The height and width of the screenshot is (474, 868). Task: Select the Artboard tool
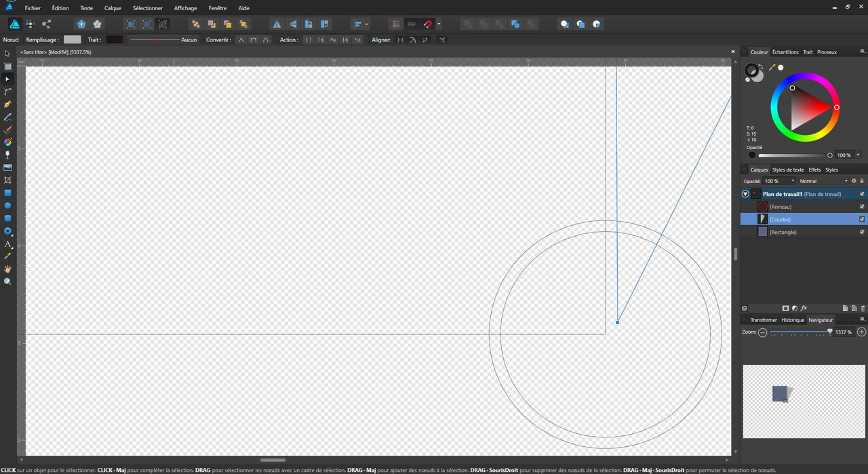pyautogui.click(x=7, y=66)
